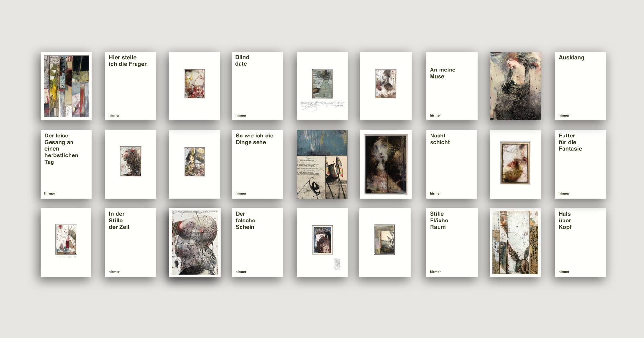Select the small artwork with pencil signature below it
The width and height of the screenshot is (644, 338).
pyautogui.click(x=66, y=242)
